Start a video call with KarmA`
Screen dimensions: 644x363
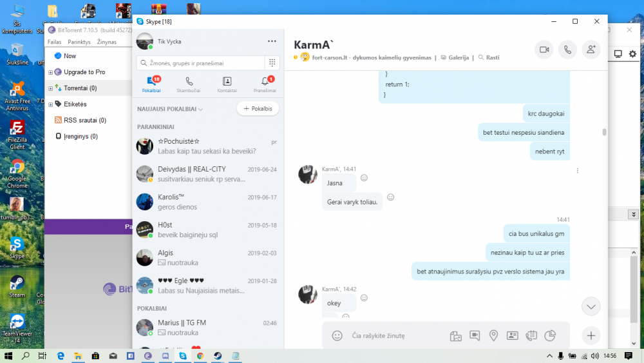[x=544, y=50]
